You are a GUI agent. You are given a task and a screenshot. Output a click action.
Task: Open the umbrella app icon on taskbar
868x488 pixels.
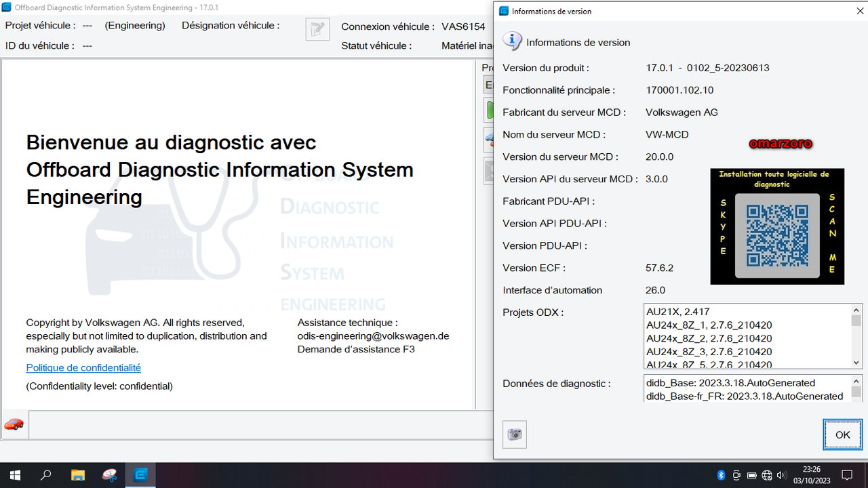[x=110, y=475]
